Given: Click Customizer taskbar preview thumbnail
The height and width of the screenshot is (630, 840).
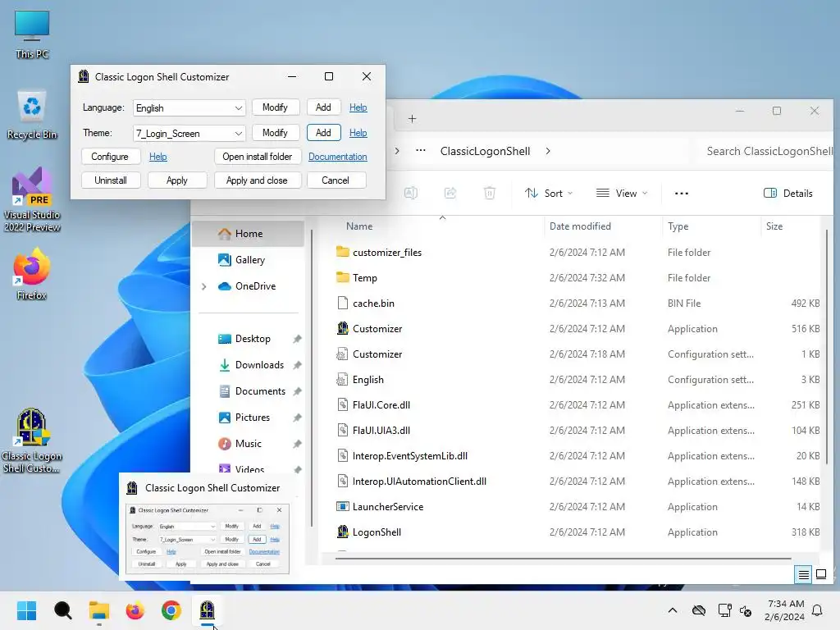Looking at the screenshot, I should [x=208, y=539].
